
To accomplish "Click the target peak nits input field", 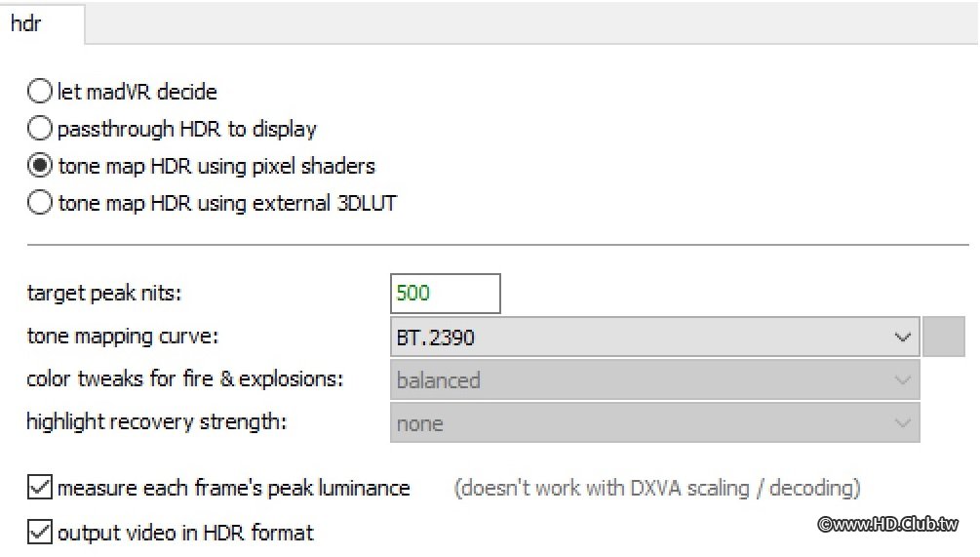I will pyautogui.click(x=445, y=293).
